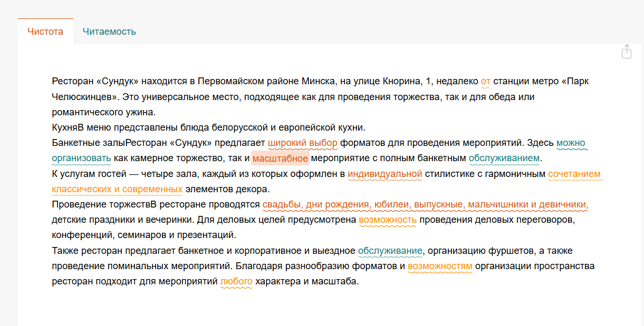Image resolution: width=644 pixels, height=326 pixels.
Task: Click underlined word «обслуживание» in last paragraph
Action: (390, 251)
